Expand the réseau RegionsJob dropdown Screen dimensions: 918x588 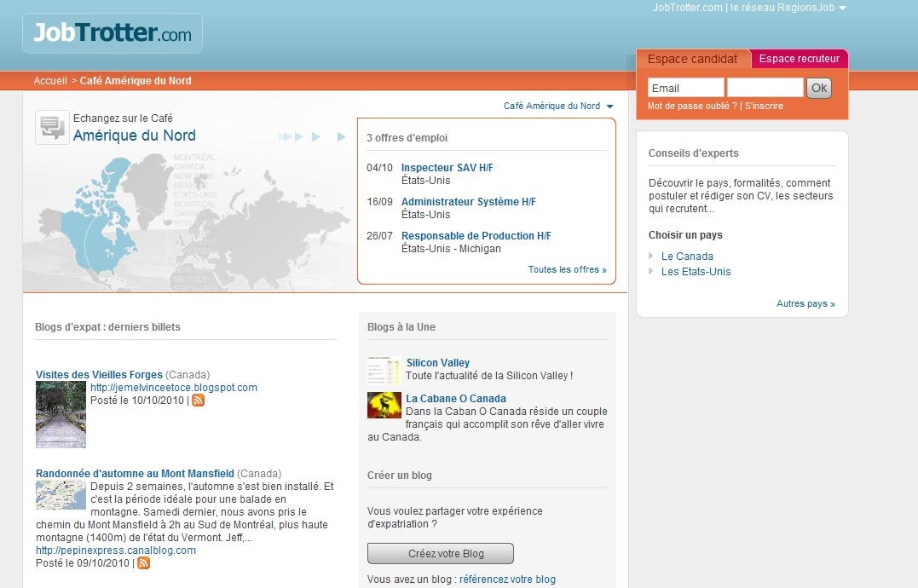842,8
